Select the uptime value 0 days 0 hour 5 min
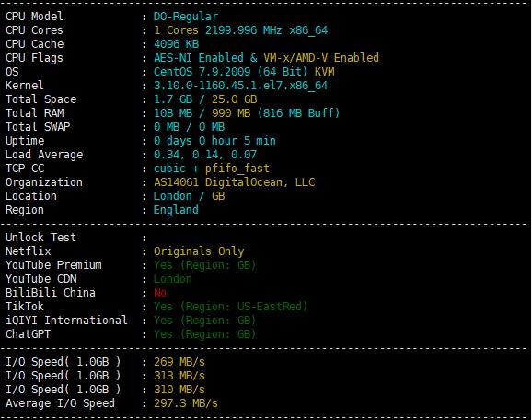 [x=214, y=141]
